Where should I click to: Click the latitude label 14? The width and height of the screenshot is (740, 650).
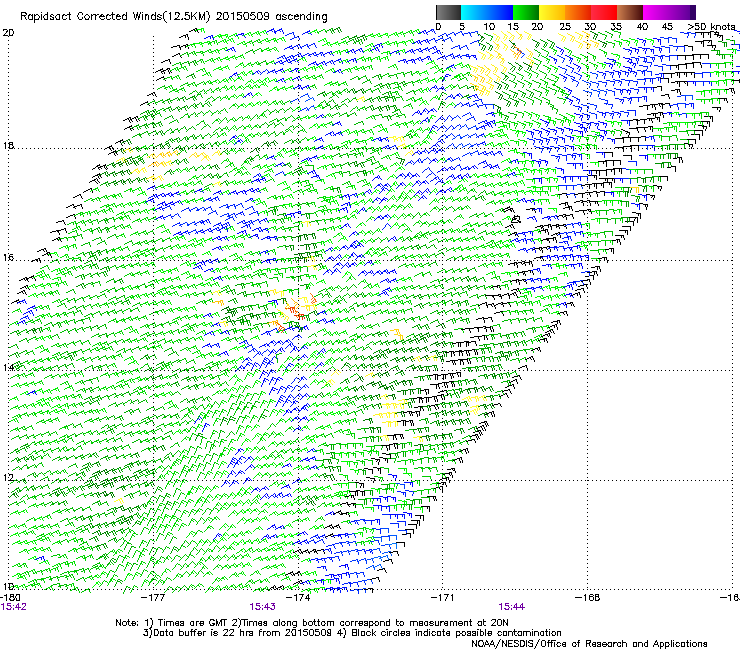(8, 368)
